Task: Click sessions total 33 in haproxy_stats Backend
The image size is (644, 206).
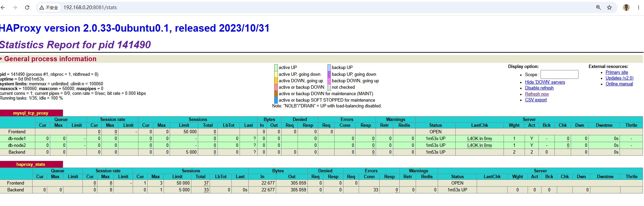Action: [x=206, y=190]
